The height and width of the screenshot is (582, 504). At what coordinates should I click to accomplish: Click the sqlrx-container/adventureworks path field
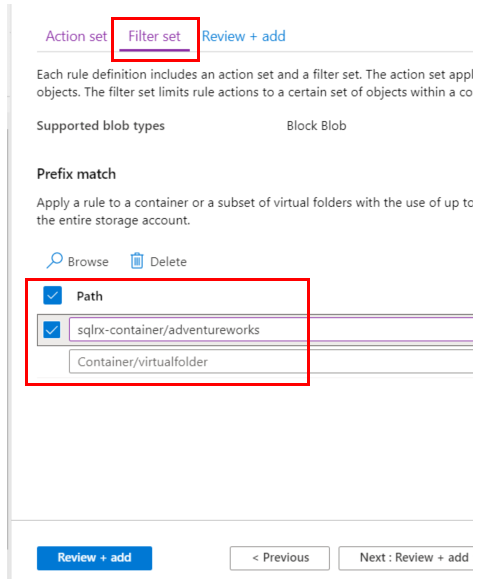tap(271, 330)
